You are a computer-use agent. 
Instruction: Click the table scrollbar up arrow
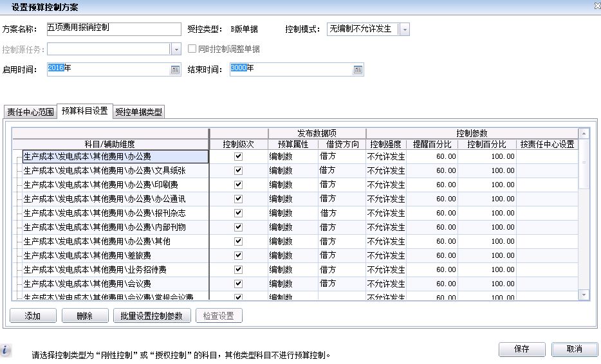tap(584, 134)
